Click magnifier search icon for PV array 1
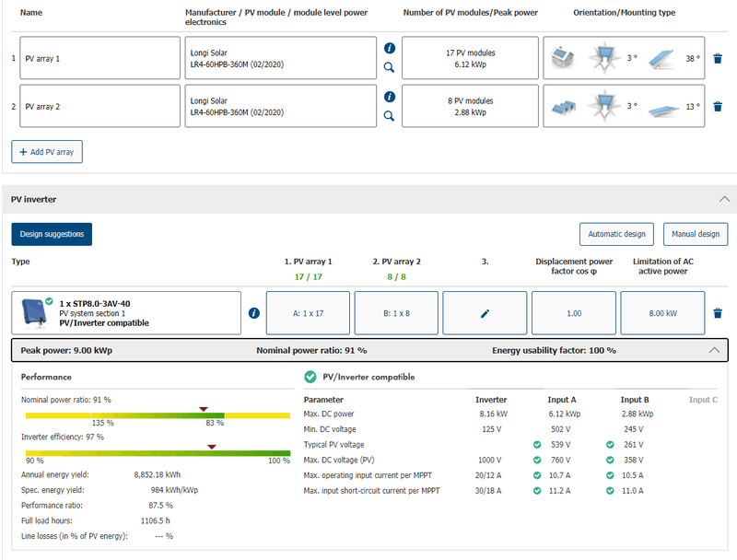The image size is (737, 560). click(x=389, y=68)
